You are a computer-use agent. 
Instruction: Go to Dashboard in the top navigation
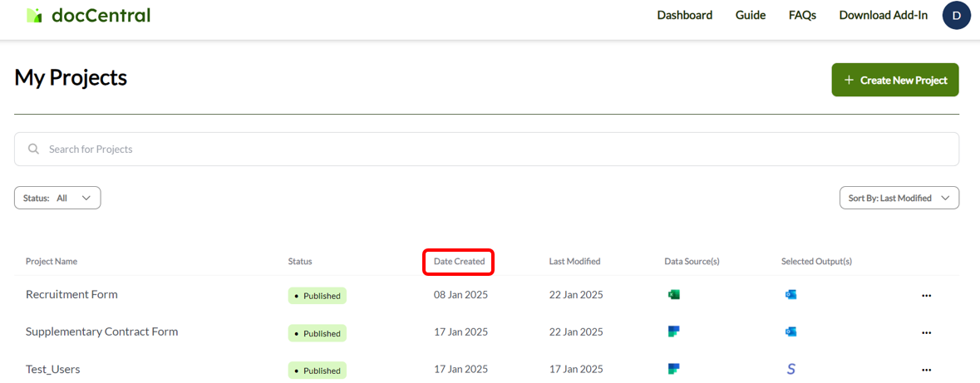684,15
